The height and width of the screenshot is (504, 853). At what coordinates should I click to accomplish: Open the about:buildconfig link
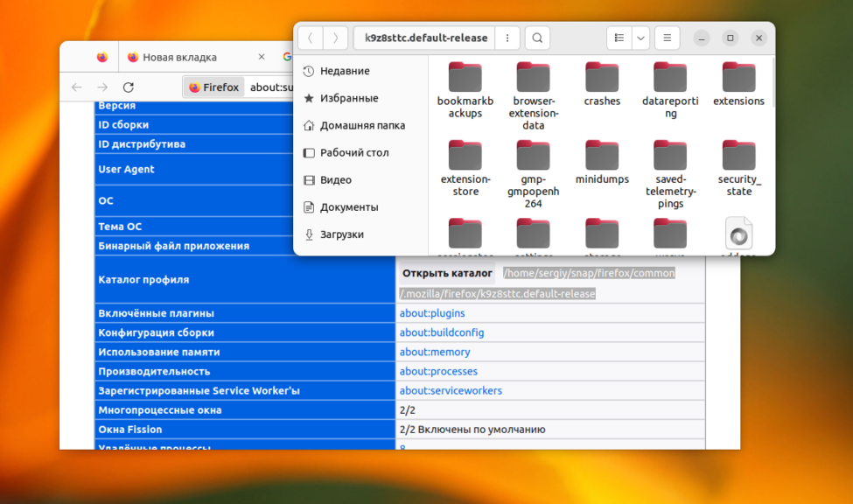(x=442, y=332)
